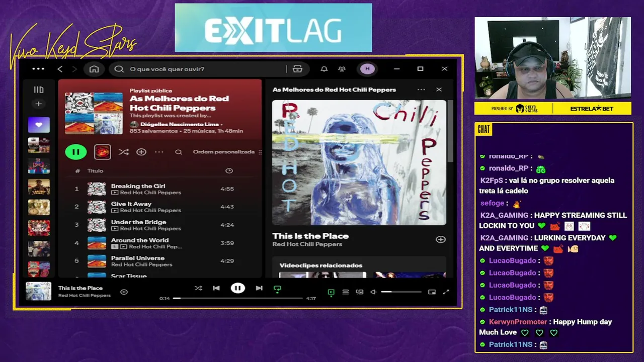
Task: Save playlist to library plus icon
Action: (x=141, y=152)
